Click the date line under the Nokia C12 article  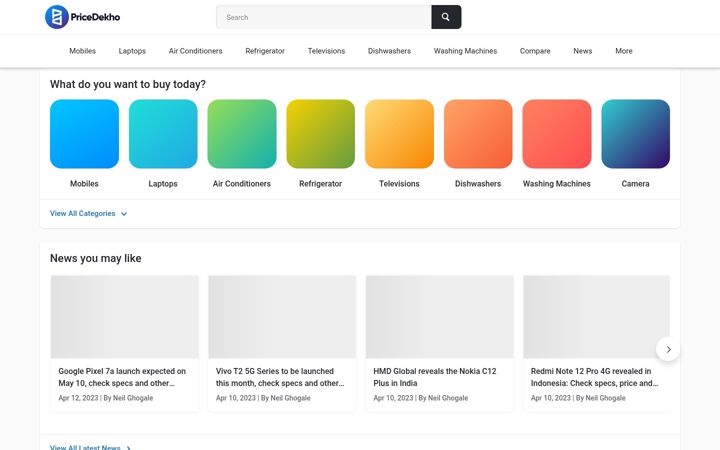click(421, 398)
